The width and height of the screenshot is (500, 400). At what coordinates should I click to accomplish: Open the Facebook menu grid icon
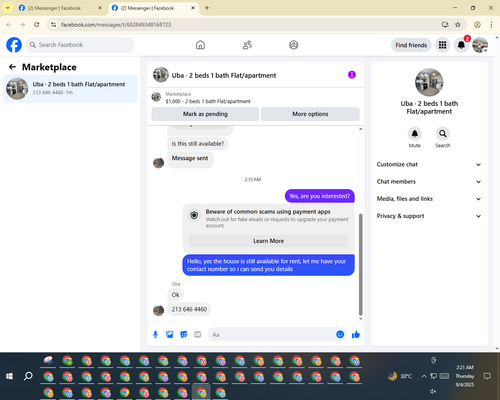[x=442, y=45]
